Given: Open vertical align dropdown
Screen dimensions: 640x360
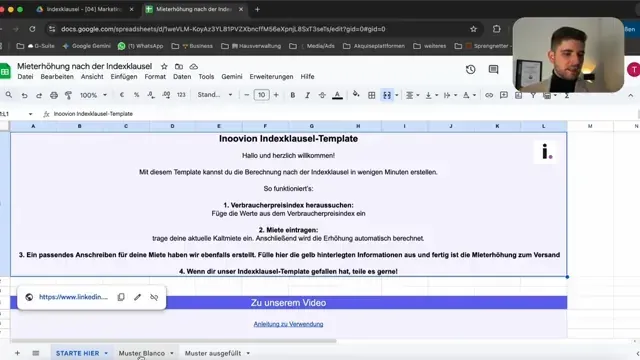Looking at the screenshot, I should click(431, 96).
